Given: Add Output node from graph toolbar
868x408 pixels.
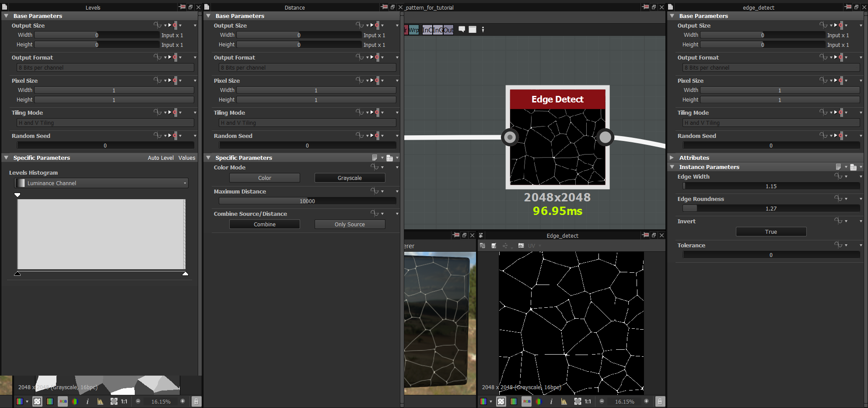Looking at the screenshot, I should point(448,30).
